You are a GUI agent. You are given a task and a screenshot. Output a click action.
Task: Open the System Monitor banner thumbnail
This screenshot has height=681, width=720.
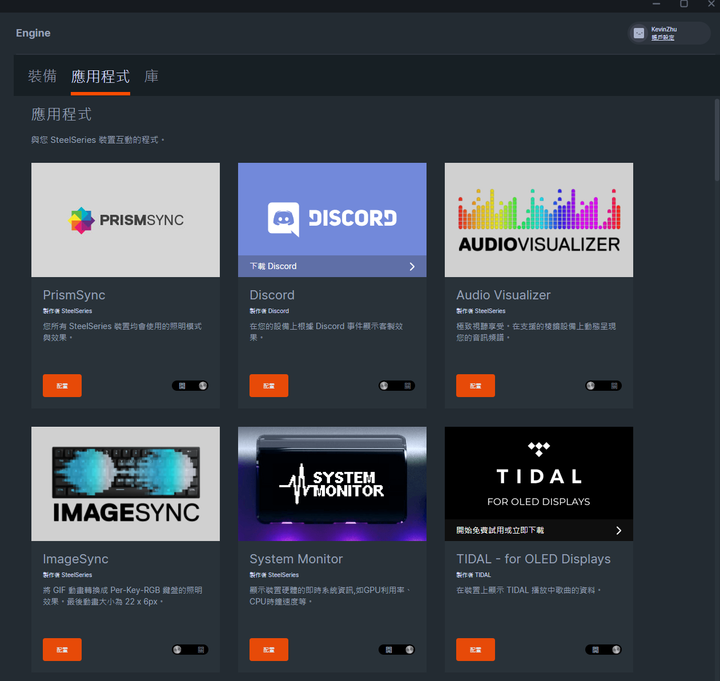pos(332,484)
